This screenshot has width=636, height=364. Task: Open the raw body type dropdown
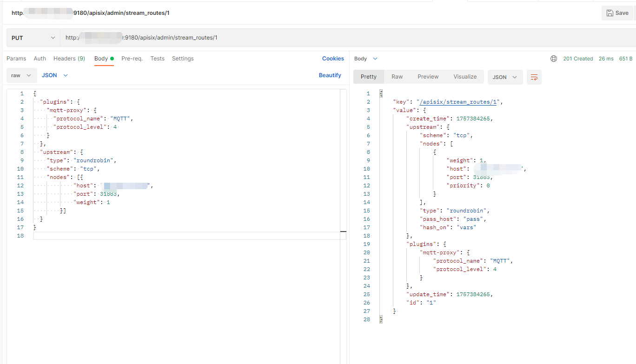tap(22, 75)
